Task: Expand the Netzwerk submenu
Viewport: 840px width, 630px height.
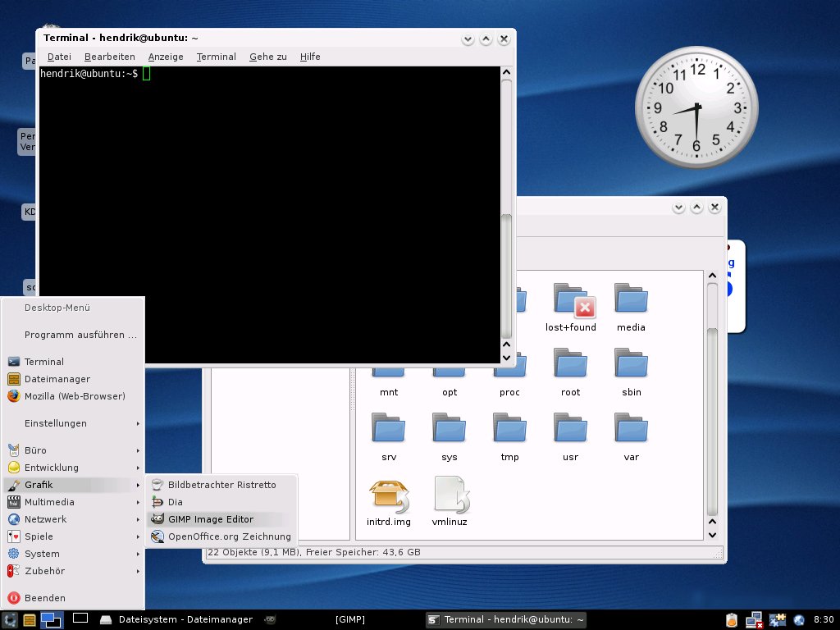Action: 73,519
